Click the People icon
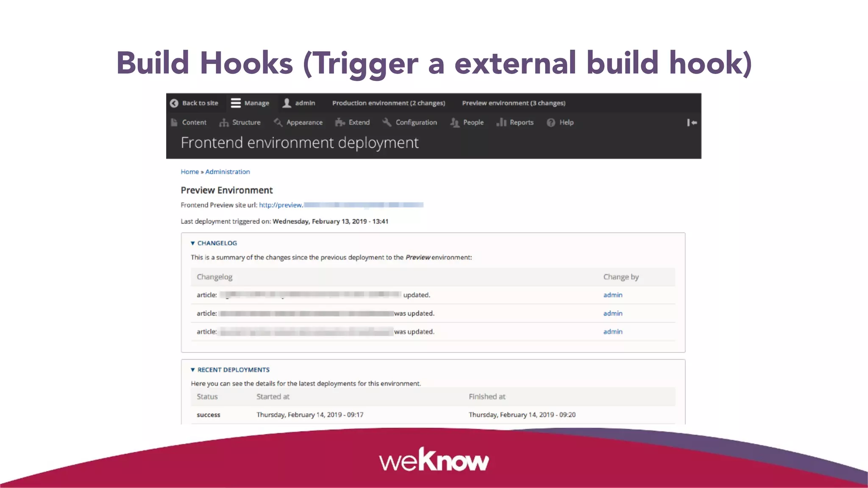 click(x=455, y=122)
